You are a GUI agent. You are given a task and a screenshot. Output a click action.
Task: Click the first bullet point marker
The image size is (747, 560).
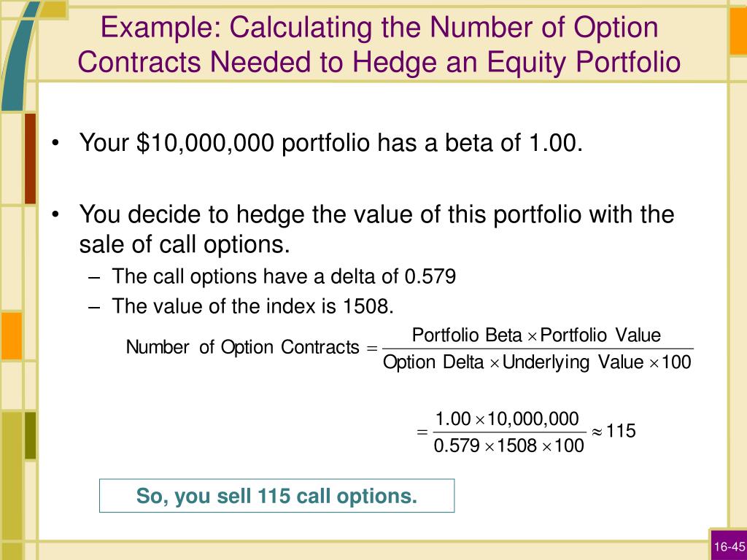[55, 144]
